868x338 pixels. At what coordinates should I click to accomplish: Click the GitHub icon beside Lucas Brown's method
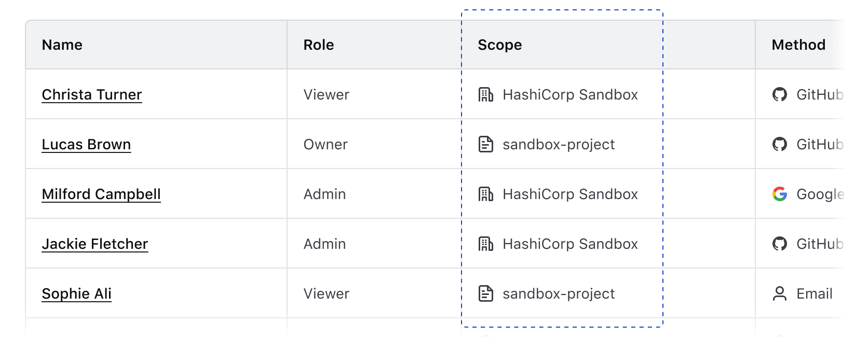(x=780, y=144)
